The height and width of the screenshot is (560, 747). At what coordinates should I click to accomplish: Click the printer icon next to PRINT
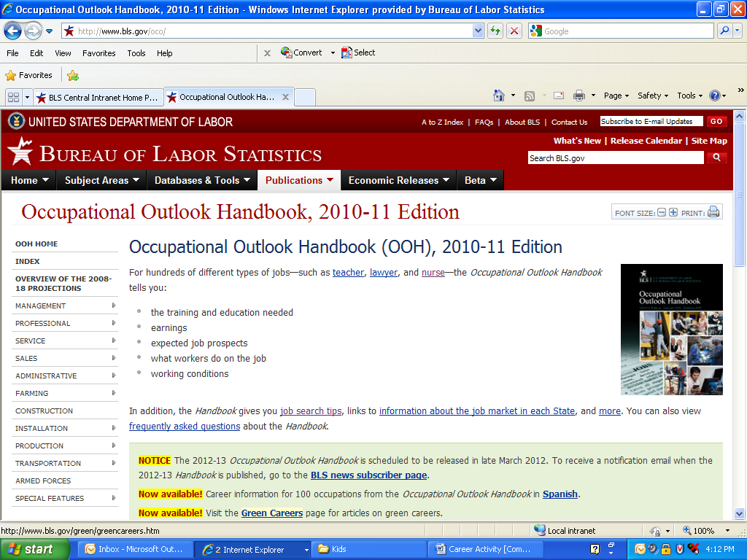(x=713, y=212)
